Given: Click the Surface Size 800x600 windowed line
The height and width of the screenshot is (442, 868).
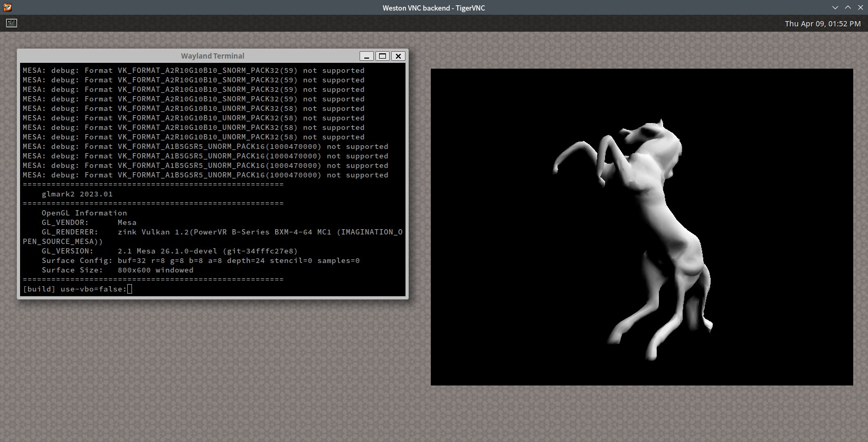Looking at the screenshot, I should pyautogui.click(x=118, y=270).
